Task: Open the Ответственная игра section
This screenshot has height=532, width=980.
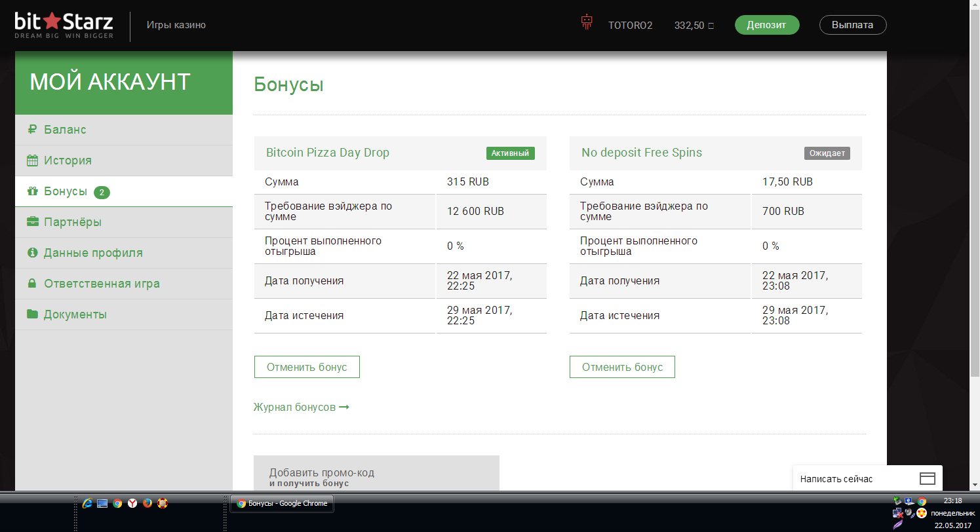Action: (124, 284)
